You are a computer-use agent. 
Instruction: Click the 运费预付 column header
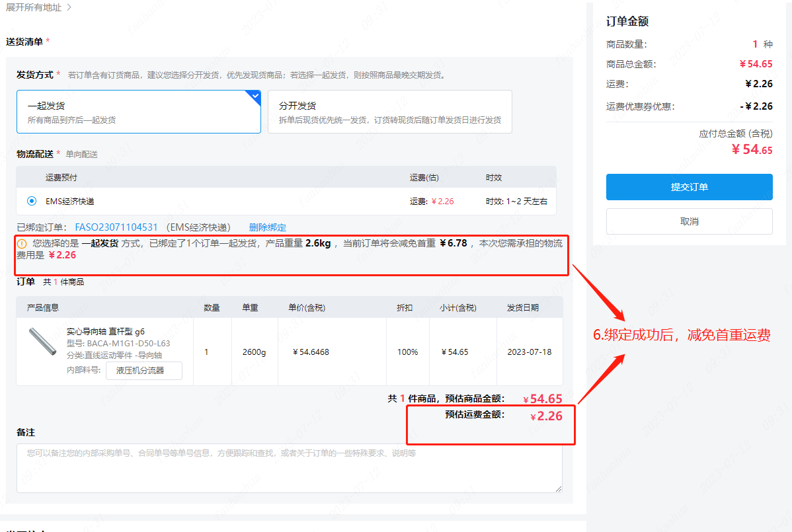(61, 178)
